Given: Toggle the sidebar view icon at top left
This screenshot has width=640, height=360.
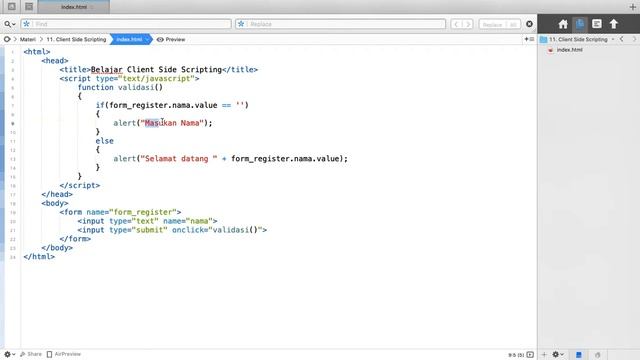Looking at the screenshot, I should [x=12, y=7].
